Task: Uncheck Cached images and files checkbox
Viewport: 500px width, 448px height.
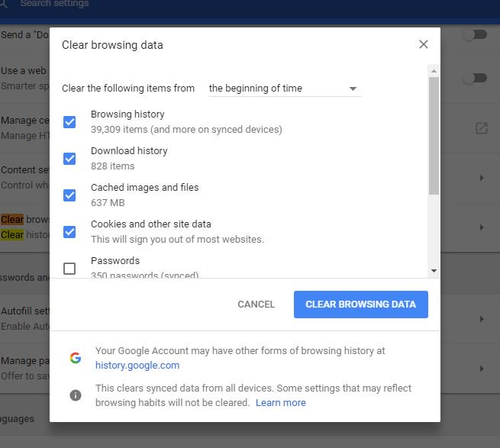Action: [x=69, y=195]
